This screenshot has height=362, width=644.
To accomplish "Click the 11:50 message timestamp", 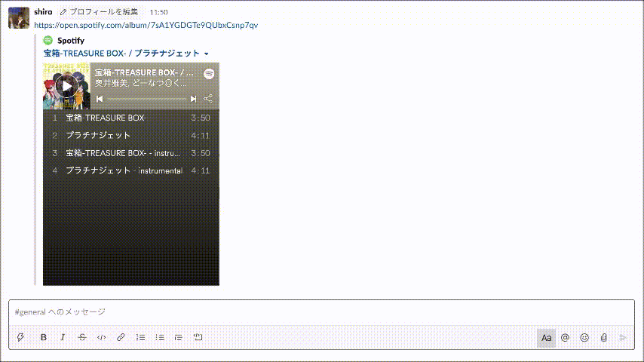I will coord(158,12).
